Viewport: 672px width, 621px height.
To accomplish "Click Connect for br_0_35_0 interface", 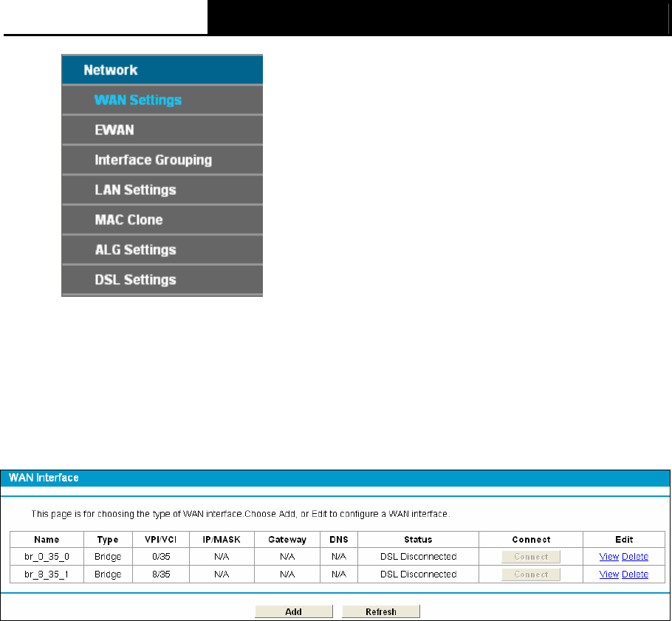I will pos(530,557).
